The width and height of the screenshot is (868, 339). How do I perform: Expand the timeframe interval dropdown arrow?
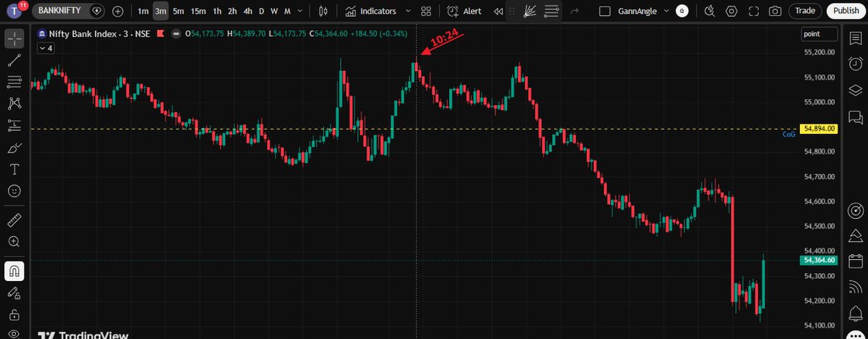pos(300,11)
